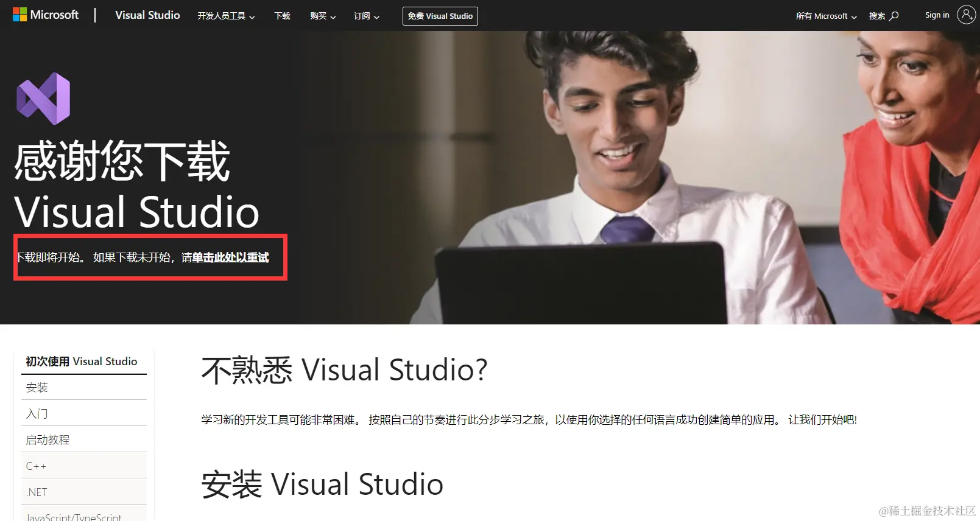Click the Visual Studio purple logo
The width and height of the screenshot is (980, 521).
coord(43,99)
